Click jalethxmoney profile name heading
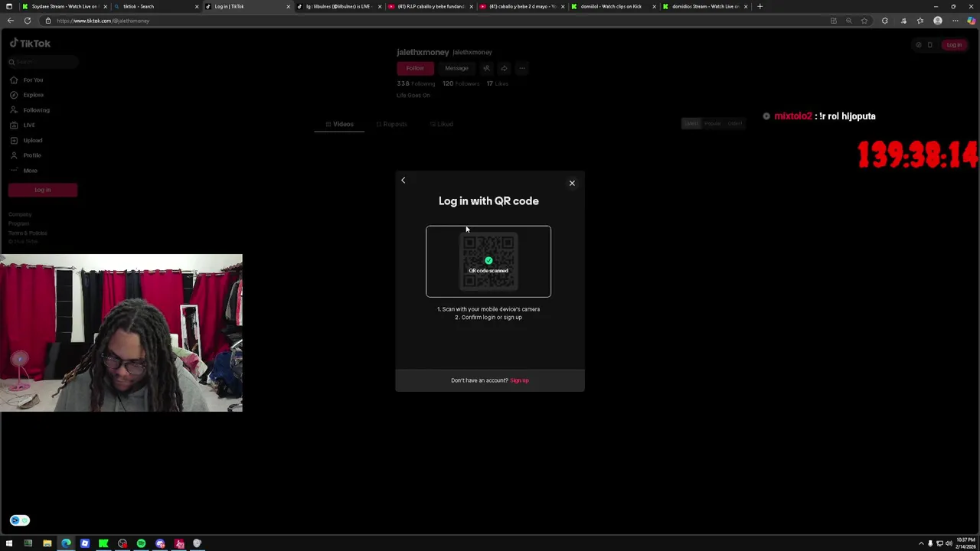 tap(423, 52)
